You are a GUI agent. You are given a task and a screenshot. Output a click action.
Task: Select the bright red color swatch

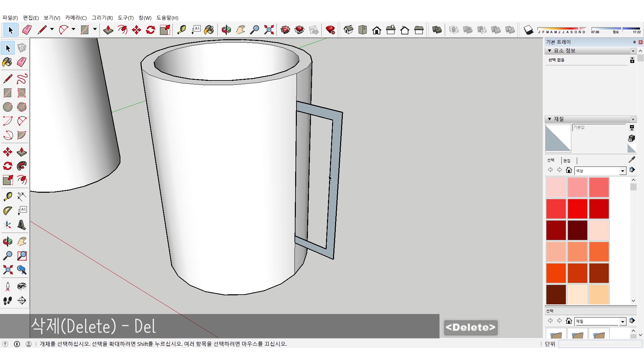pyautogui.click(x=577, y=208)
